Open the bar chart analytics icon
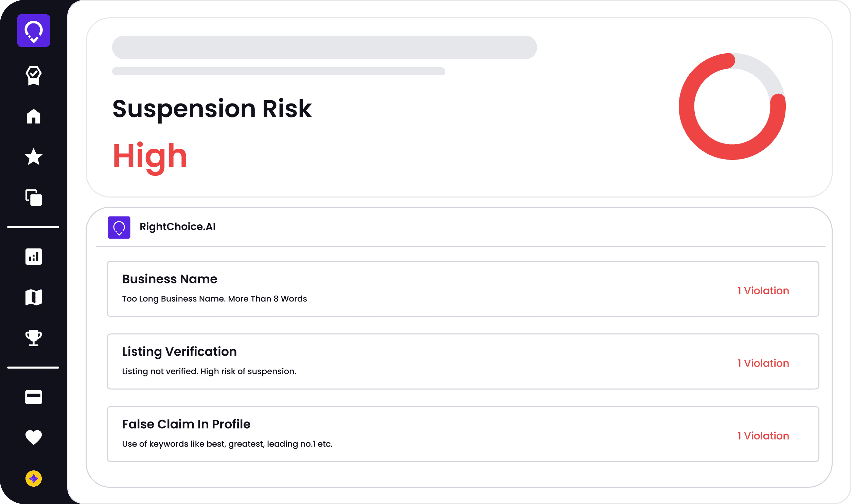Screen dimensions: 851x504 tap(33, 257)
